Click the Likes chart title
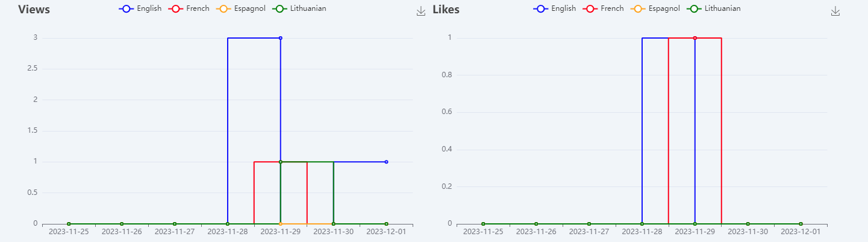This screenshot has height=242, width=868. [446, 10]
